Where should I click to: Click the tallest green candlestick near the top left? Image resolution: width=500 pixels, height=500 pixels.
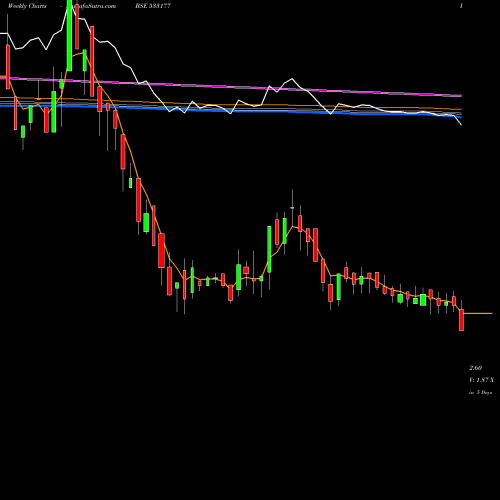point(69,35)
